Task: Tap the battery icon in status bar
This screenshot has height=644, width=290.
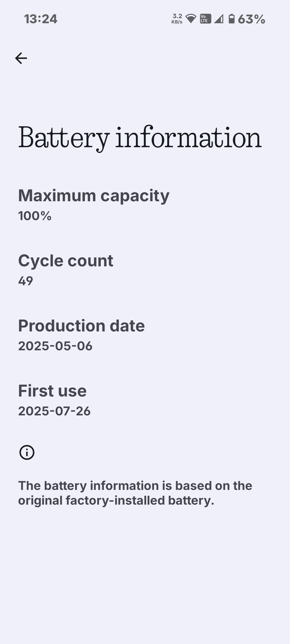Action: coord(232,19)
